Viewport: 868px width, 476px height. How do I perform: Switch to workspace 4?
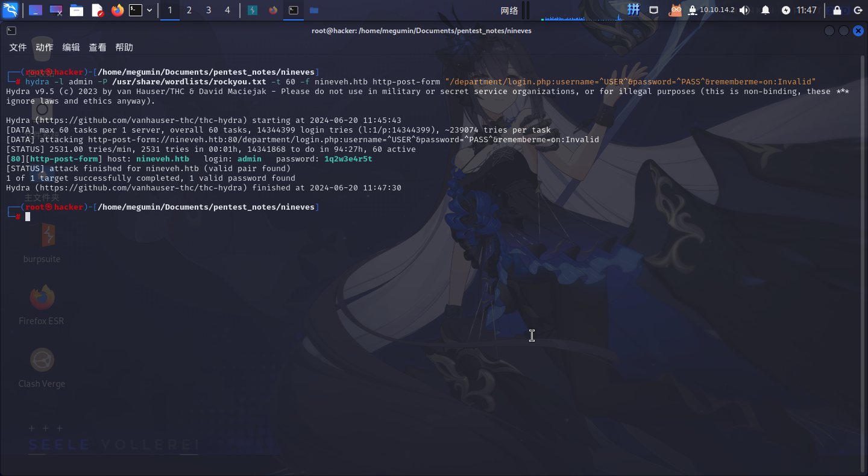tap(227, 10)
